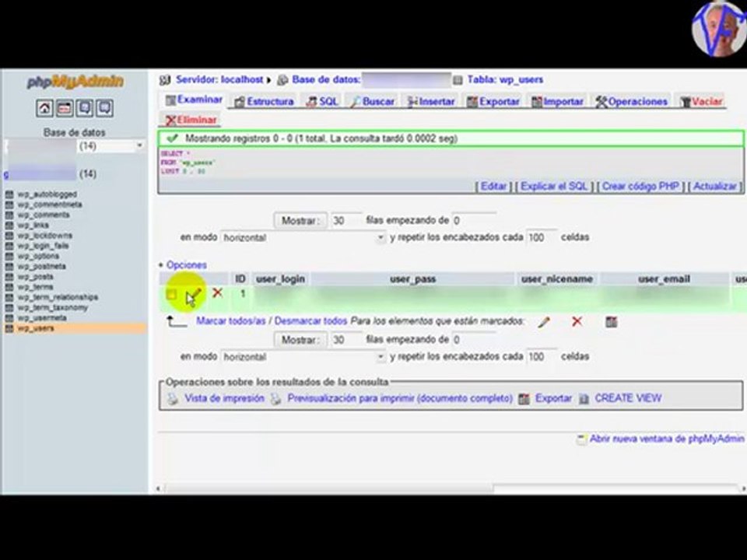Expand the Opciones section

(186, 265)
